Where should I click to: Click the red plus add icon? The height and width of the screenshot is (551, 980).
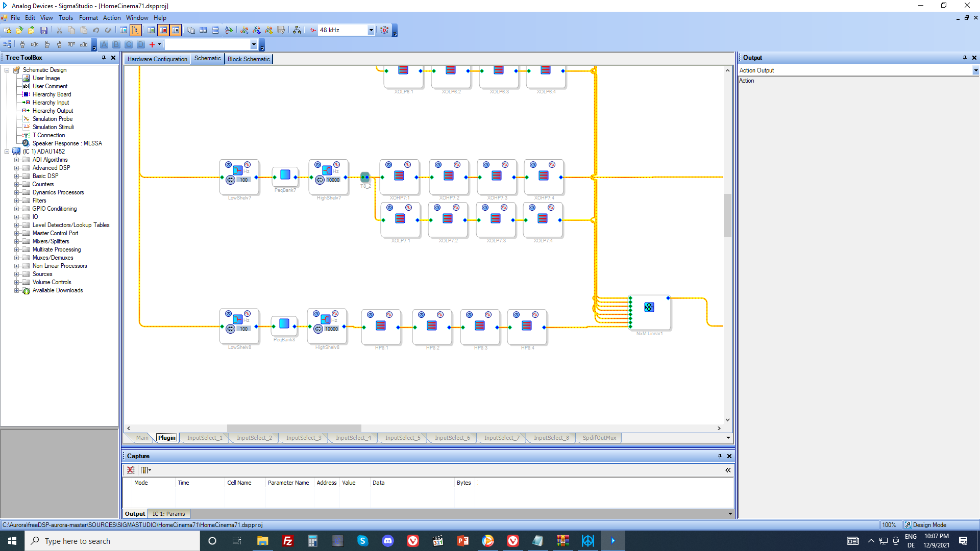click(152, 44)
